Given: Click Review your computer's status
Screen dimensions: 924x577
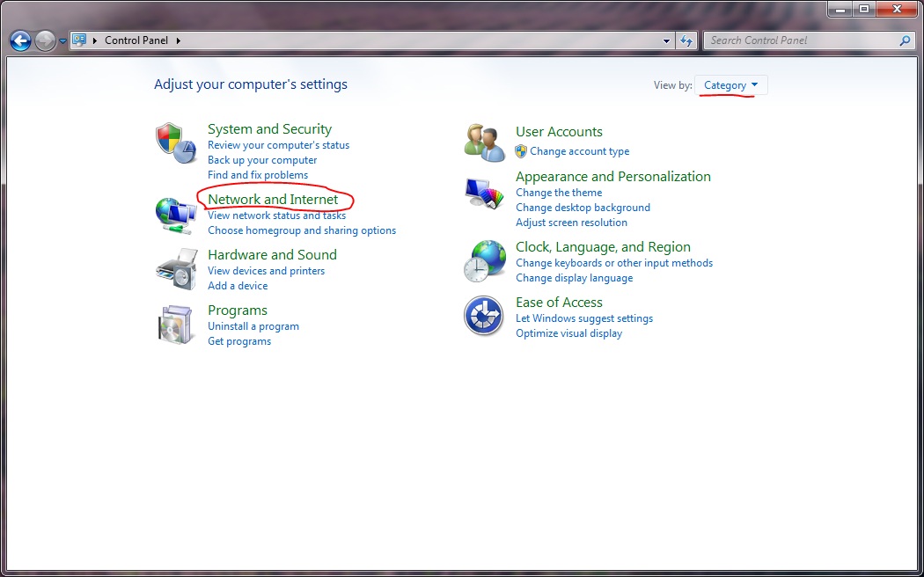Looking at the screenshot, I should [x=278, y=145].
